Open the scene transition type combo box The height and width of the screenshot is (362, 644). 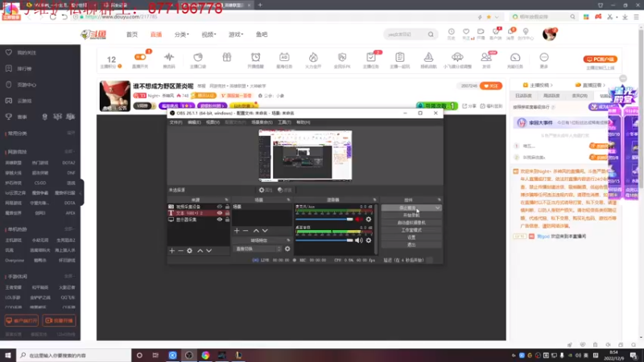pyautogui.click(x=258, y=249)
